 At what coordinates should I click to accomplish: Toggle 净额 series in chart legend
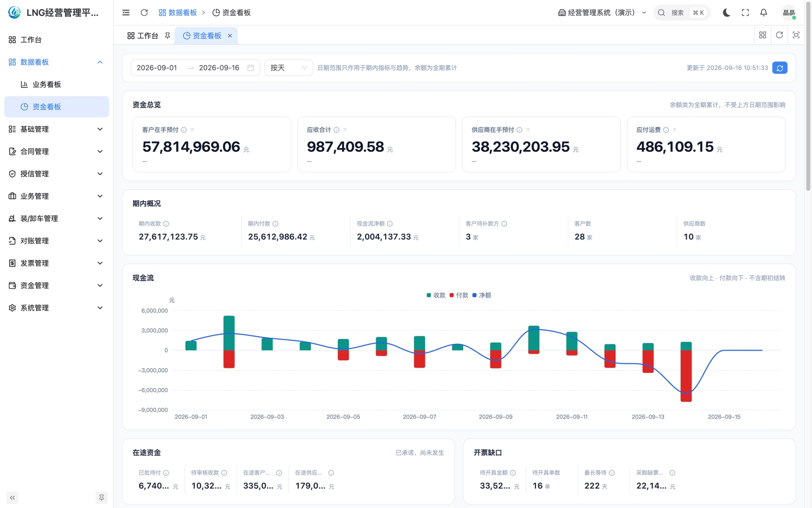click(482, 295)
